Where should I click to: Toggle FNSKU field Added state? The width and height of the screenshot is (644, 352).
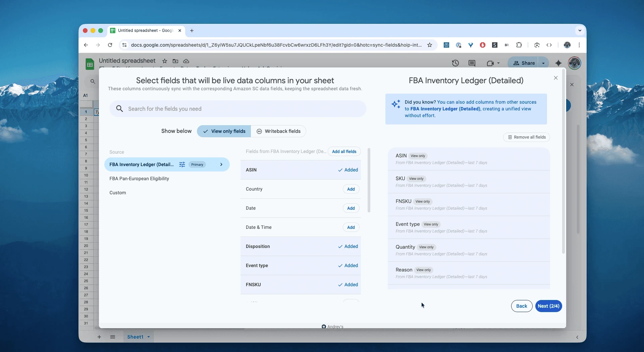(x=348, y=285)
